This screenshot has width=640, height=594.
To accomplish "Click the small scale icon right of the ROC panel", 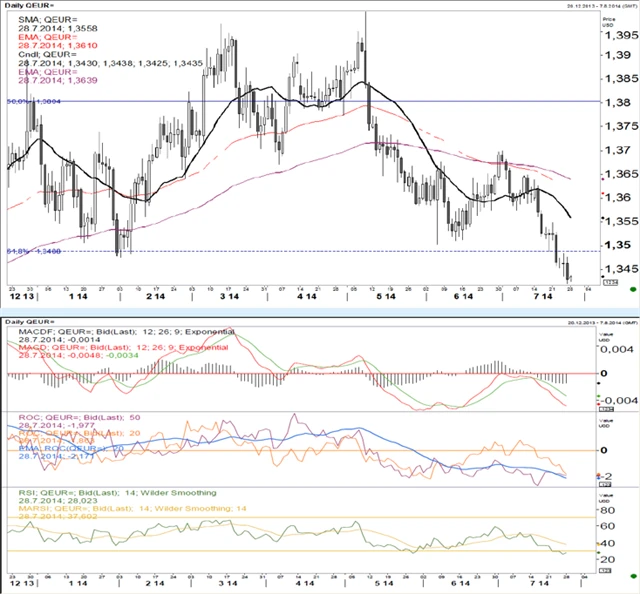I will click(604, 482).
